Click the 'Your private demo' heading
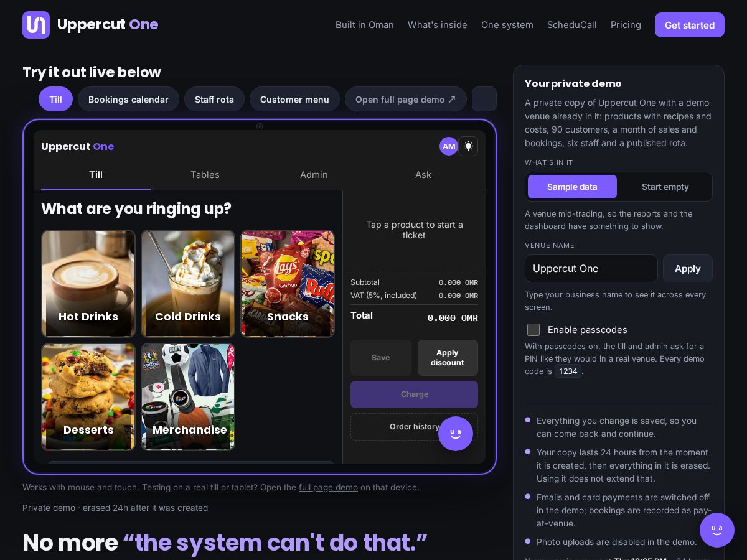This screenshot has height=560, width=747. (573, 83)
